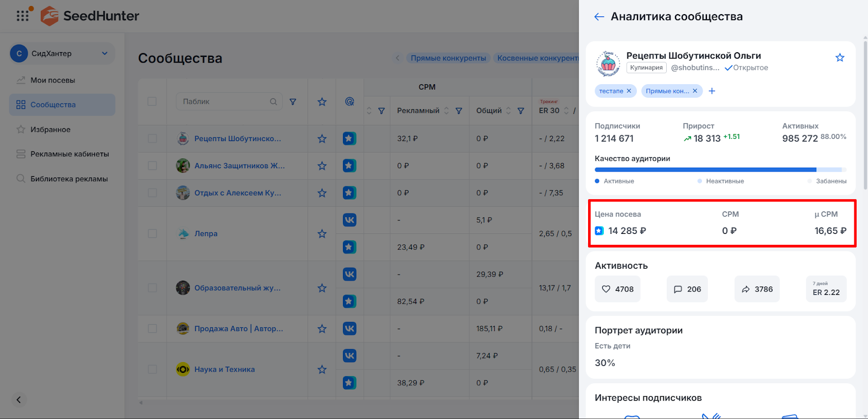
Task: Open Мои посевы in sidebar
Action: pyautogui.click(x=53, y=80)
